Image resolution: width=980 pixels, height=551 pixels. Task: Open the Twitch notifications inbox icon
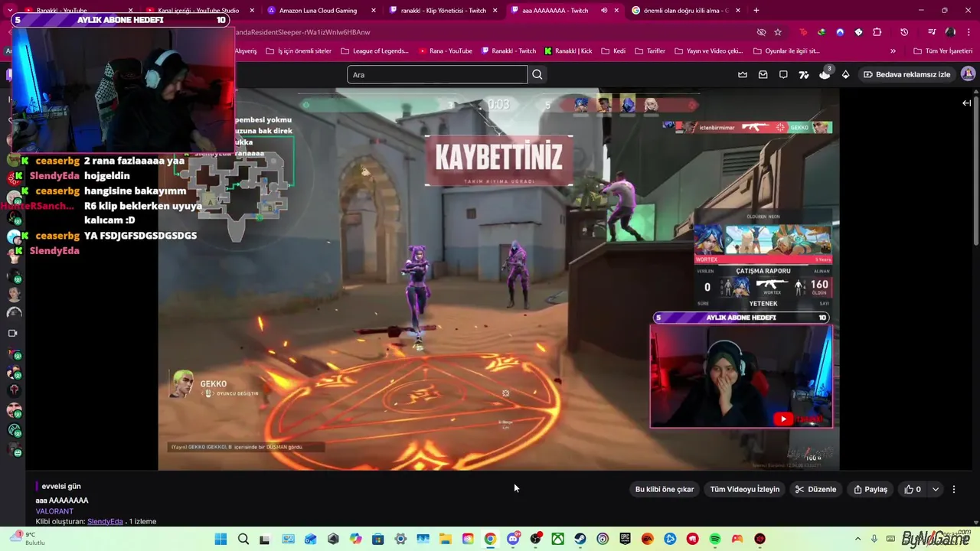click(x=763, y=74)
